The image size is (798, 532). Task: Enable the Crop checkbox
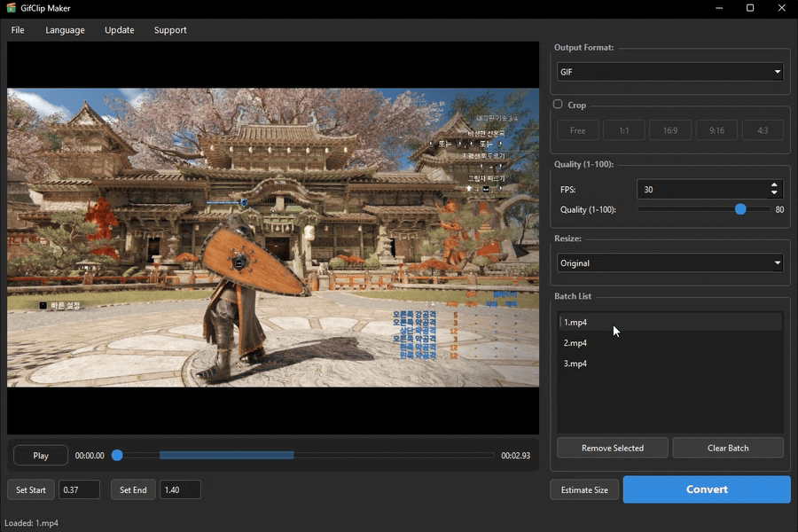coord(558,105)
